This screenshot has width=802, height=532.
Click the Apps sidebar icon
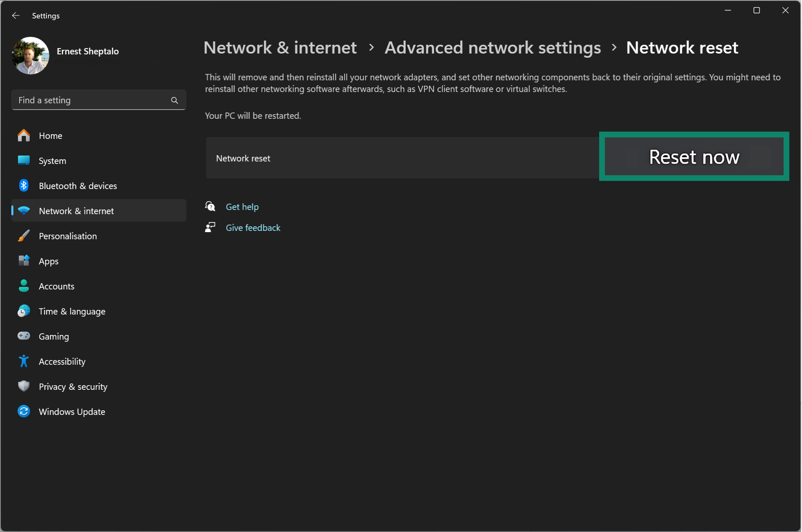pyautogui.click(x=24, y=261)
